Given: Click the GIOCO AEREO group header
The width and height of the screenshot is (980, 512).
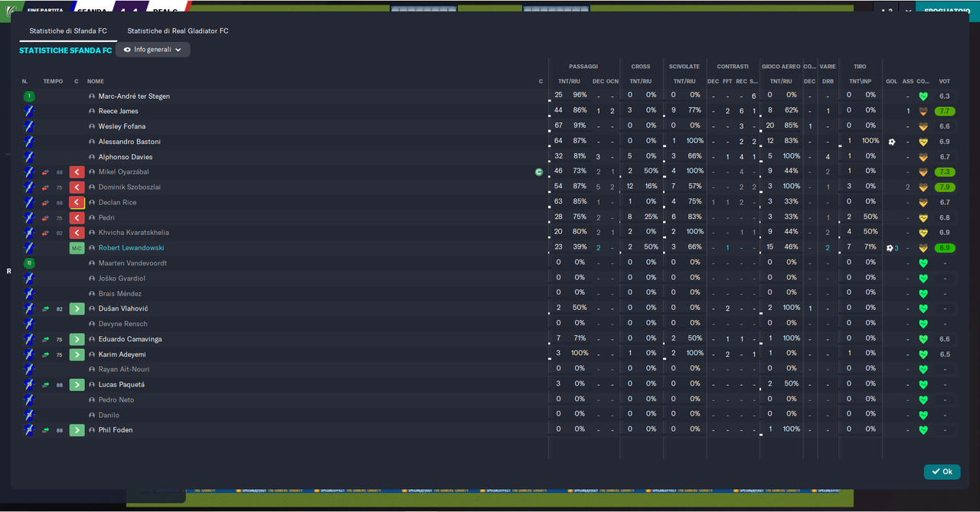Looking at the screenshot, I should pyautogui.click(x=781, y=67).
